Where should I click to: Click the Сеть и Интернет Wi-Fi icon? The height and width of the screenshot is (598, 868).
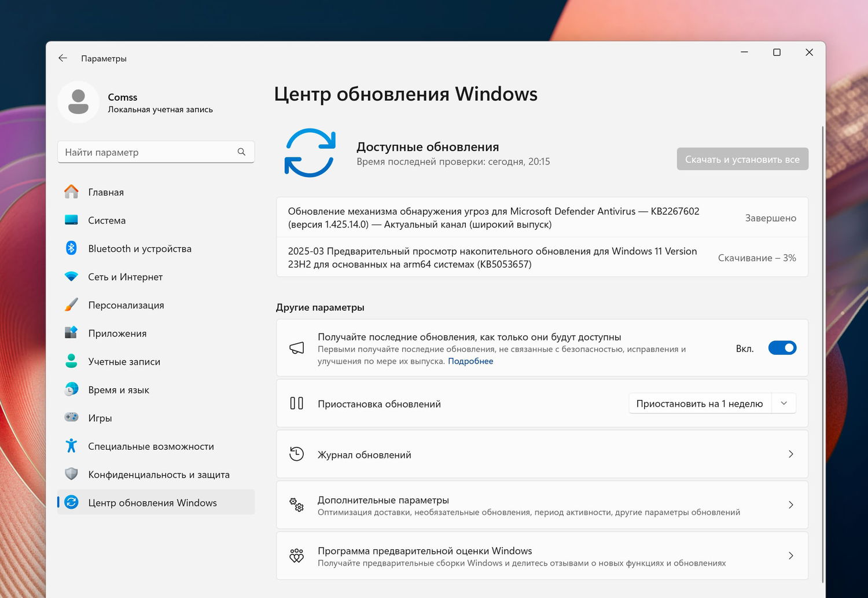click(x=71, y=277)
